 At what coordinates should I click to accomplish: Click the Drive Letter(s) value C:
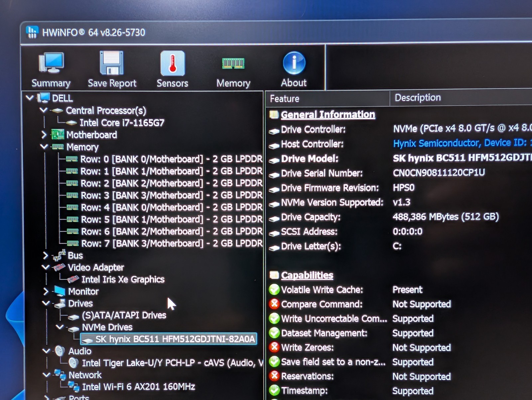[x=397, y=246]
